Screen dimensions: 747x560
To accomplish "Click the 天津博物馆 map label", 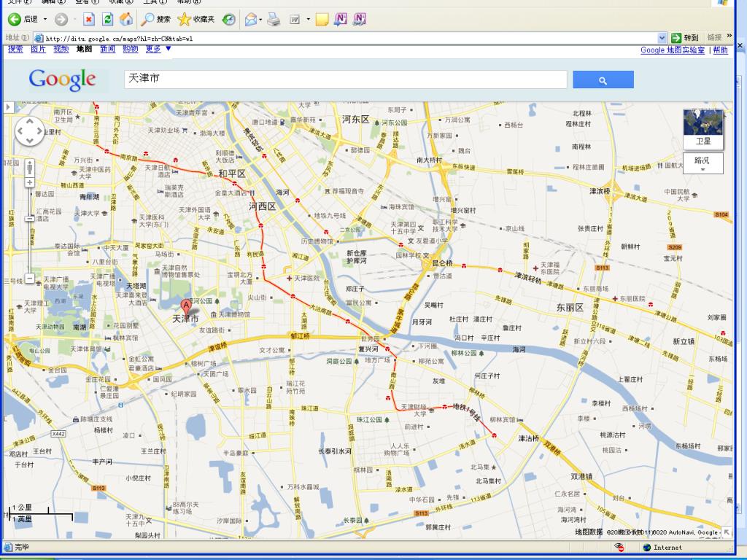I will (x=234, y=314).
